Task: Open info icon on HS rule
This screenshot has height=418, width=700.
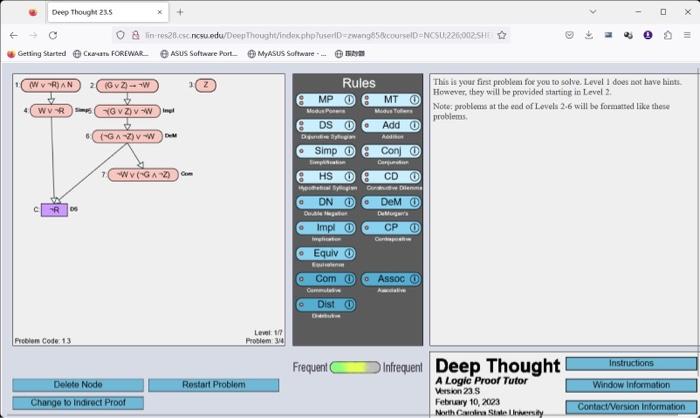Action: 349,176
